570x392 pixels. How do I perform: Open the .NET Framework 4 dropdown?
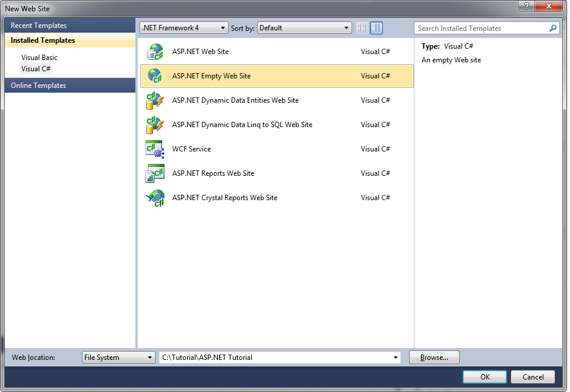click(184, 28)
